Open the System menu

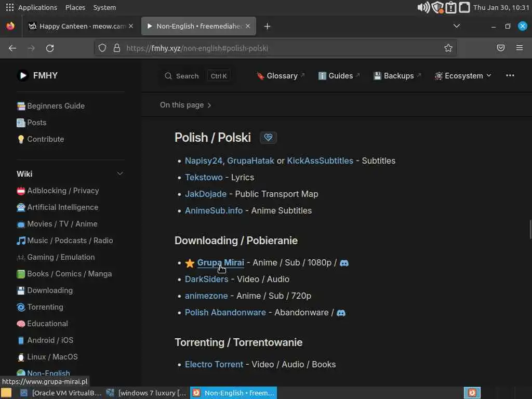(x=104, y=7)
